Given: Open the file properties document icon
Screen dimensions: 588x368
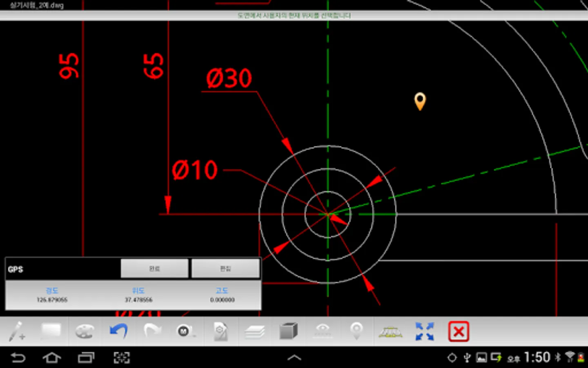Looking at the screenshot, I should click(x=220, y=331).
